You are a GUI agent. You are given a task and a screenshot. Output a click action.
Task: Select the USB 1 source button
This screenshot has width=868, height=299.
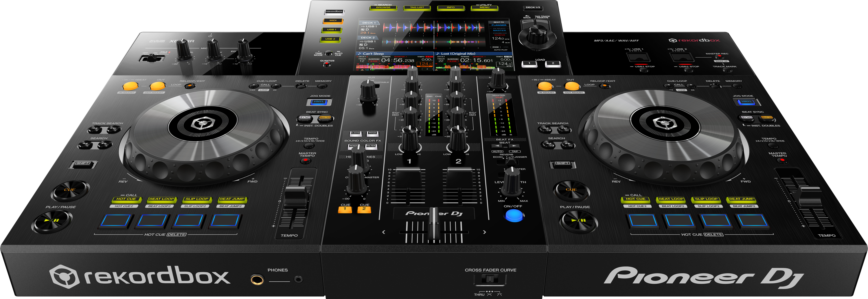[x=332, y=30]
